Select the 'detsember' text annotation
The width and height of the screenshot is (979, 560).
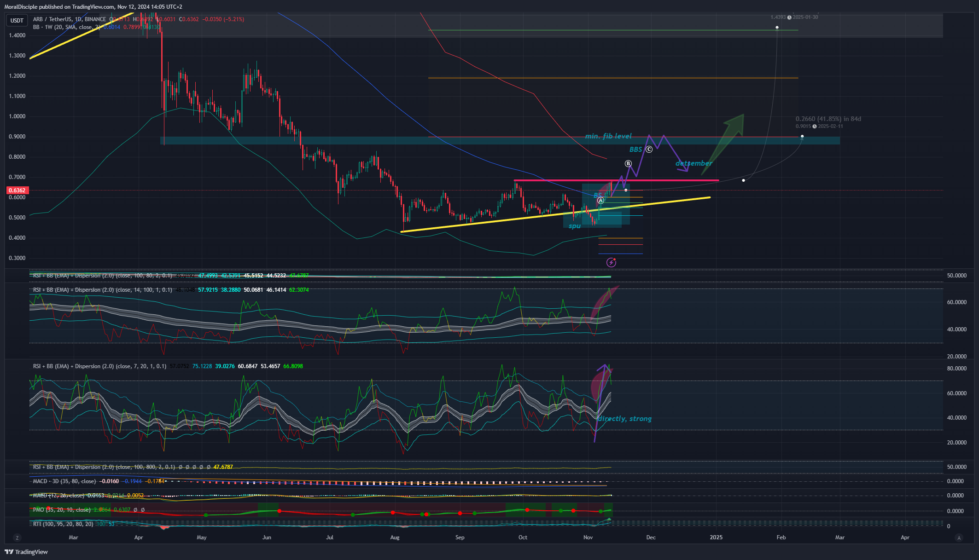[x=693, y=163]
